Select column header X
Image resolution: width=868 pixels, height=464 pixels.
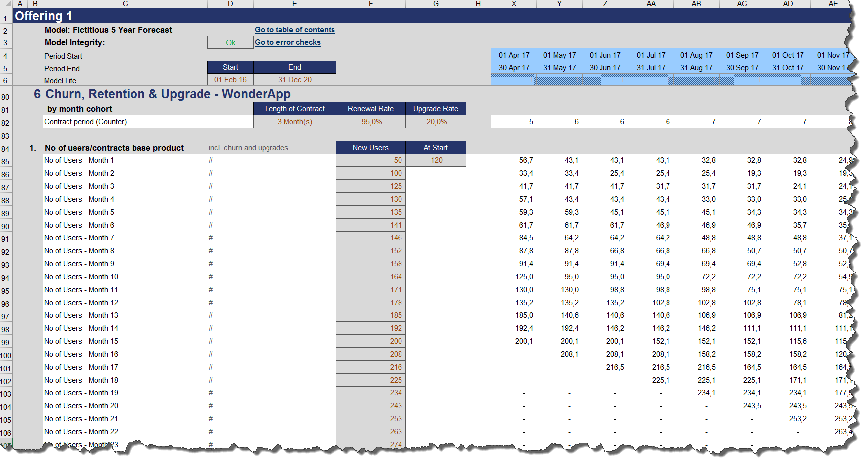(x=514, y=4)
